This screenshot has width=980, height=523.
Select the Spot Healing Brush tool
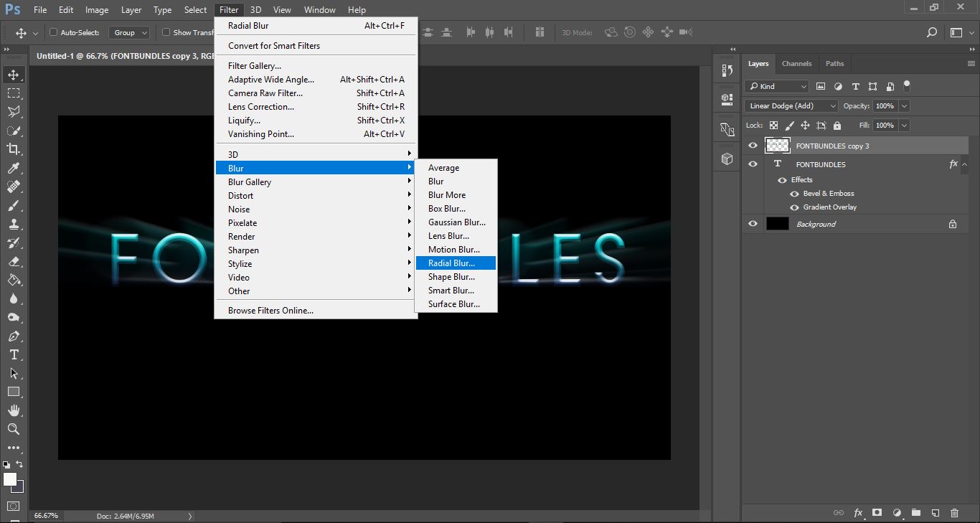click(x=13, y=187)
